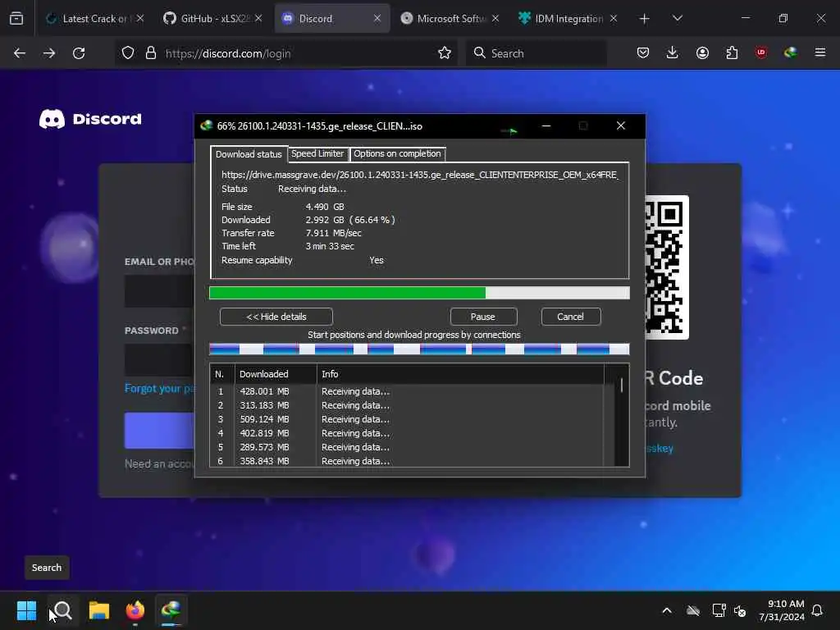Click the IDM download progress bar

(x=419, y=293)
